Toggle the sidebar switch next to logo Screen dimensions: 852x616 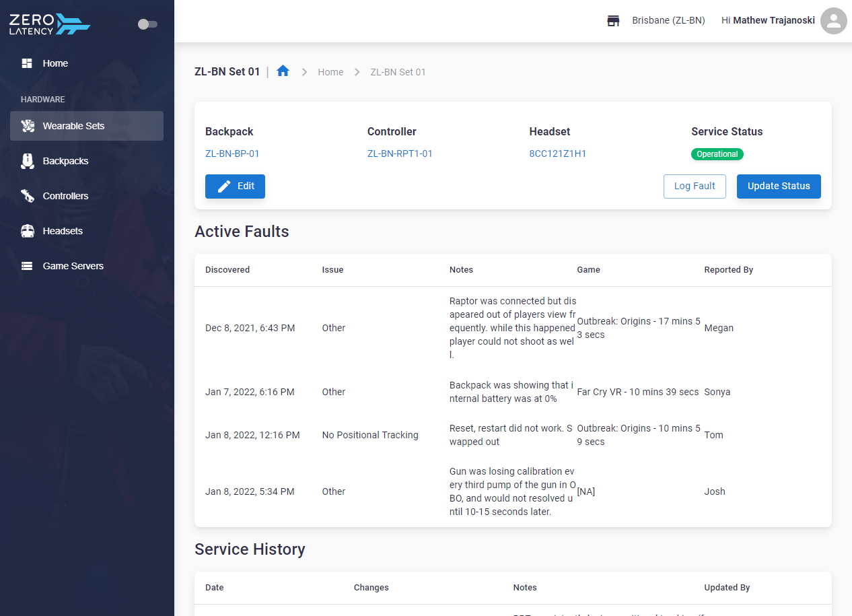pos(147,24)
